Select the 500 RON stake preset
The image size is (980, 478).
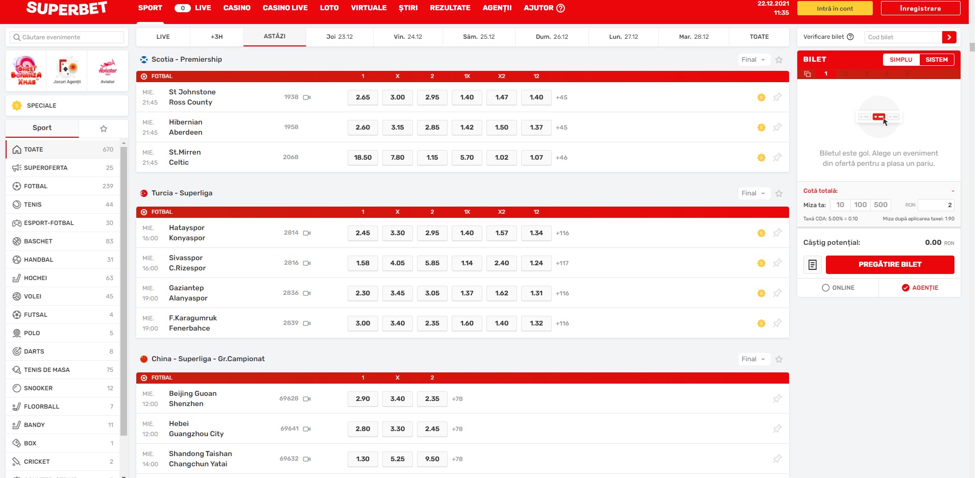click(x=881, y=205)
